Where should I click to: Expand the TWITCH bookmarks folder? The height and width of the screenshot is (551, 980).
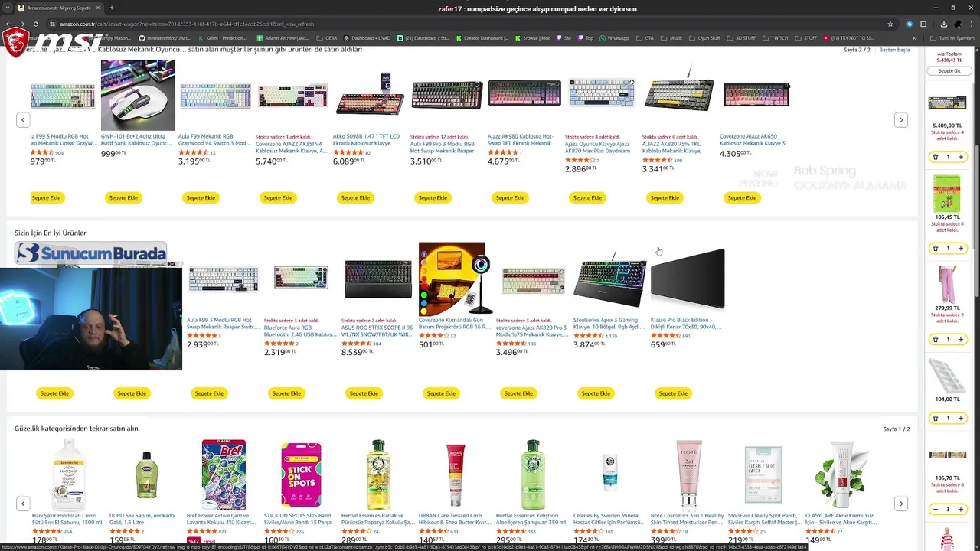(x=775, y=37)
